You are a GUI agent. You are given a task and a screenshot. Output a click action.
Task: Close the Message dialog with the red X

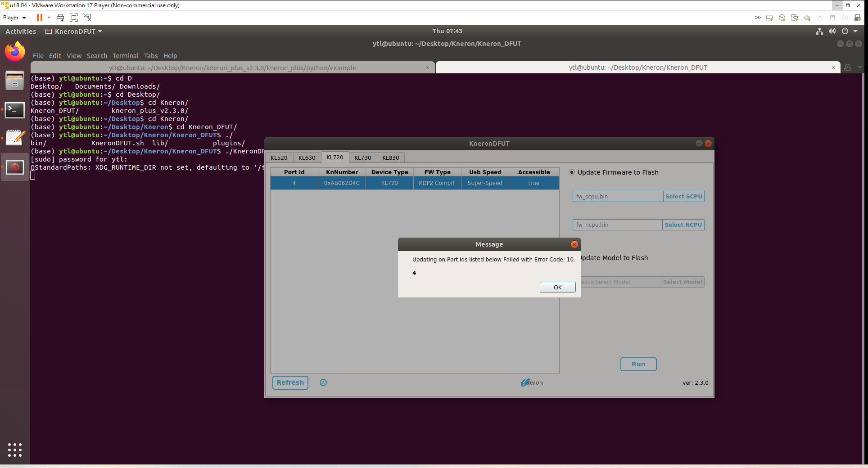click(574, 244)
